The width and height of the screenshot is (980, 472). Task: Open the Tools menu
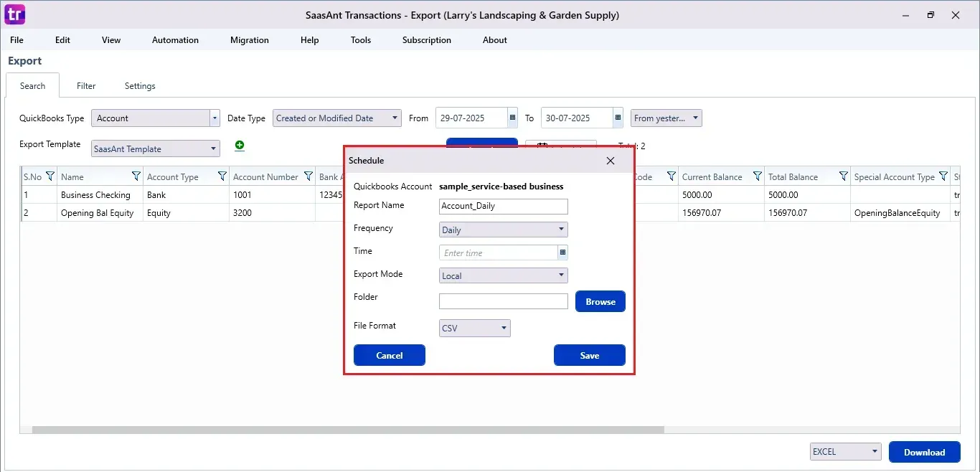[x=361, y=40]
